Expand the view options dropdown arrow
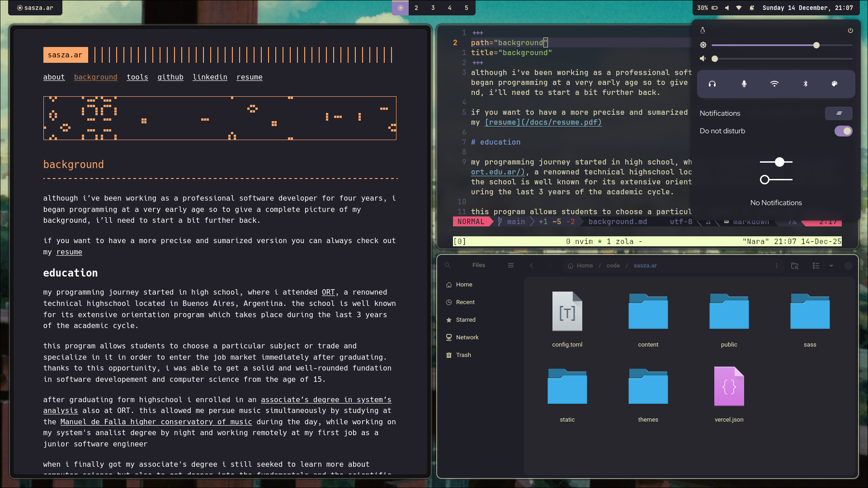 point(831,266)
